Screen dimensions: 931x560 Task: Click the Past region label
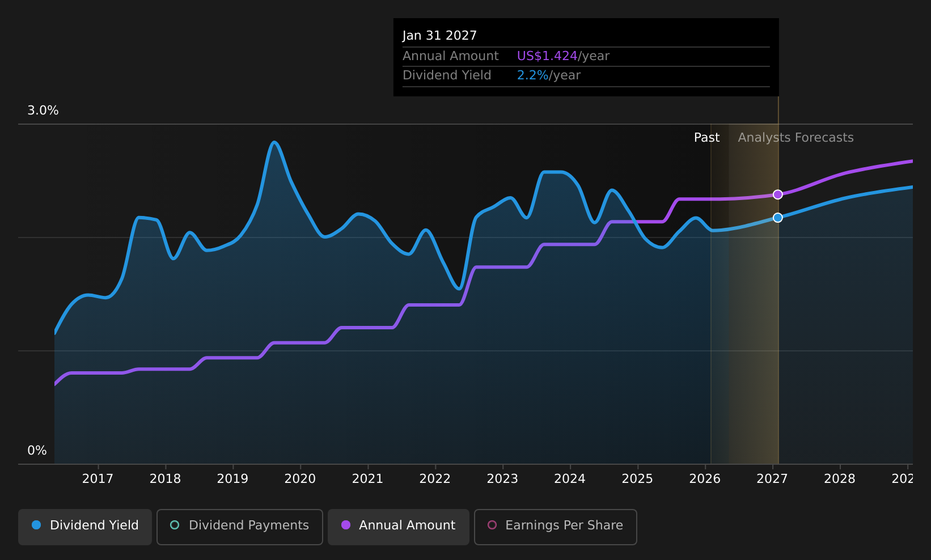[x=706, y=138]
